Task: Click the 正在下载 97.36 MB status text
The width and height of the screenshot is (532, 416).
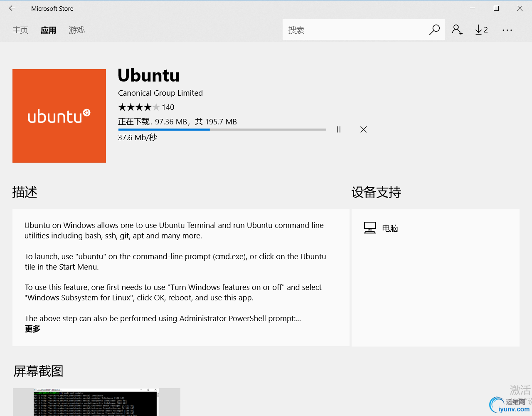Action: 177,121
